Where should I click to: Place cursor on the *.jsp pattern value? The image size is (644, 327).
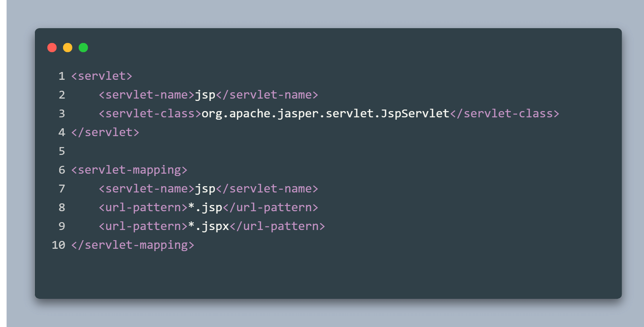click(205, 207)
